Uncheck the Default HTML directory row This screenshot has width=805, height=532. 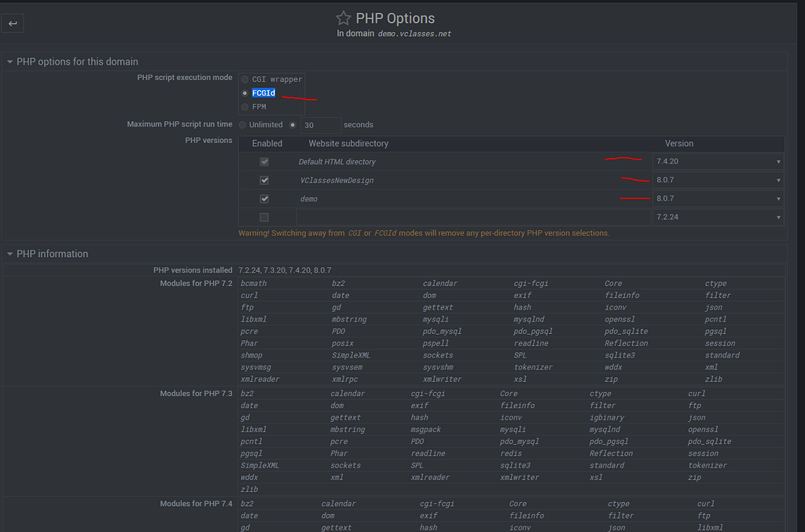click(x=264, y=161)
